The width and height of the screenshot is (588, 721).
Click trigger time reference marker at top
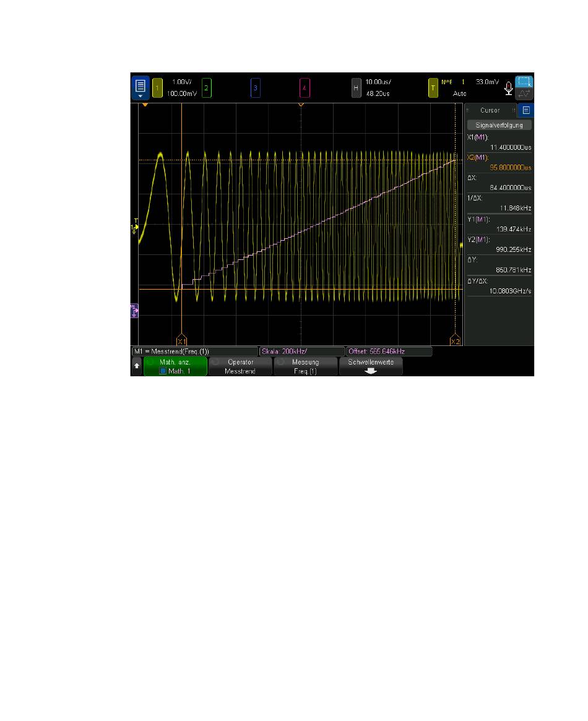301,105
